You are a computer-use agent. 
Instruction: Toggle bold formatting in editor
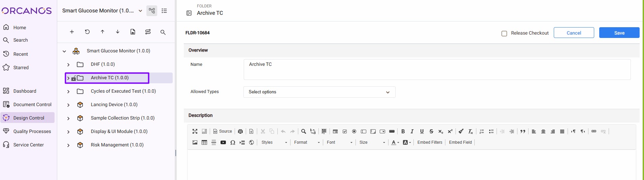pos(403,131)
